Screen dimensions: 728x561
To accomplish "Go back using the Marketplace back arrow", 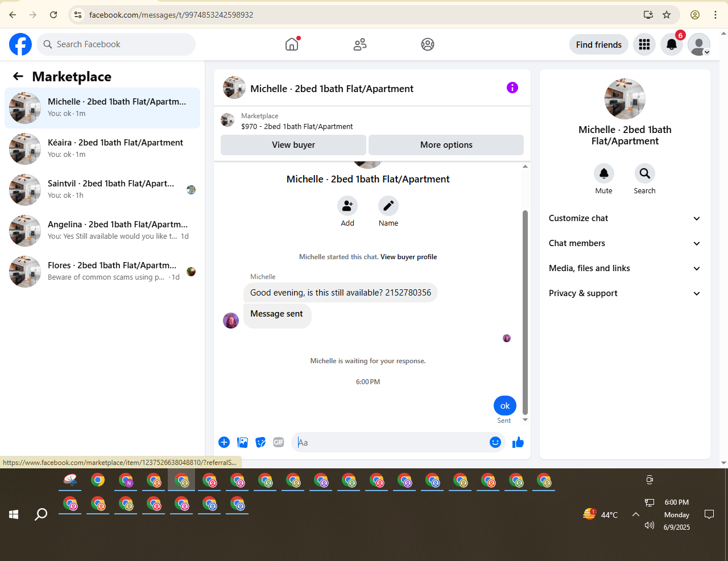I will pos(18,76).
